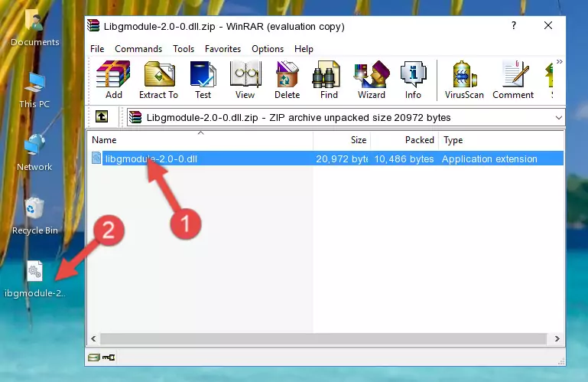Select the Recycle Bin desktop icon

(35, 217)
